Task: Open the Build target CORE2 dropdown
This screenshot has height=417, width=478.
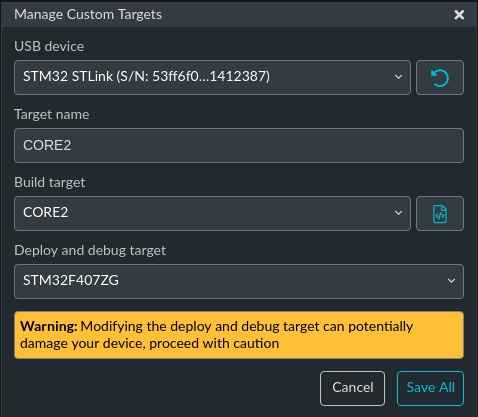Action: (212, 214)
